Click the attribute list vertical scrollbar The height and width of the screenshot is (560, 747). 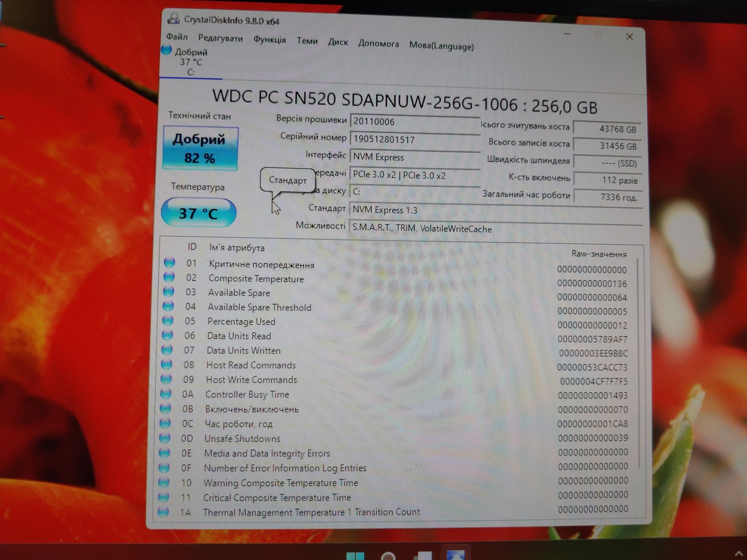coord(639,362)
